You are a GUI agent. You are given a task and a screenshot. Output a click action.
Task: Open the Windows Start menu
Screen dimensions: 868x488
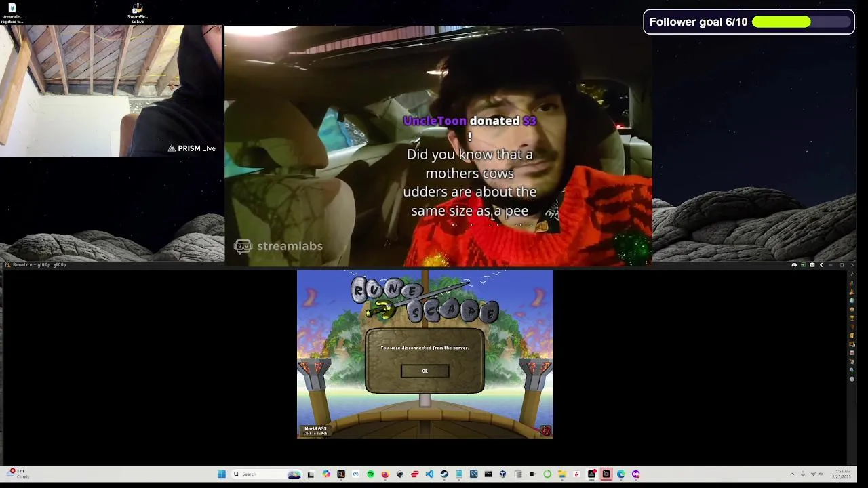click(x=222, y=474)
